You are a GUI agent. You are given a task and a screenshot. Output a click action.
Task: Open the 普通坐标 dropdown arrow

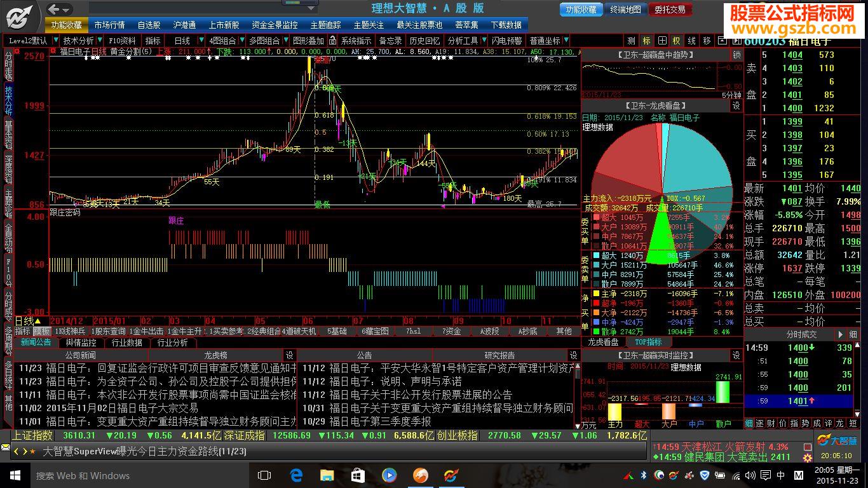567,41
